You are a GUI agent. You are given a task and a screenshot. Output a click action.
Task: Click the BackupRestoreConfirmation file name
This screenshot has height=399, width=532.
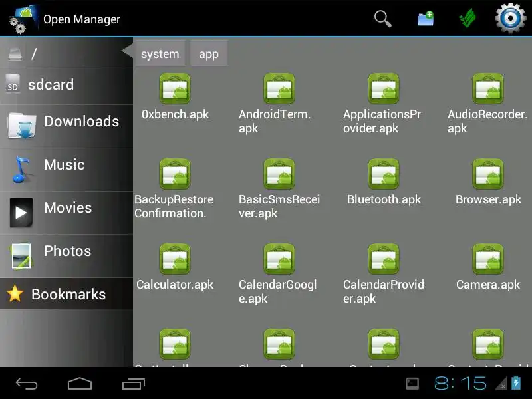[174, 207]
